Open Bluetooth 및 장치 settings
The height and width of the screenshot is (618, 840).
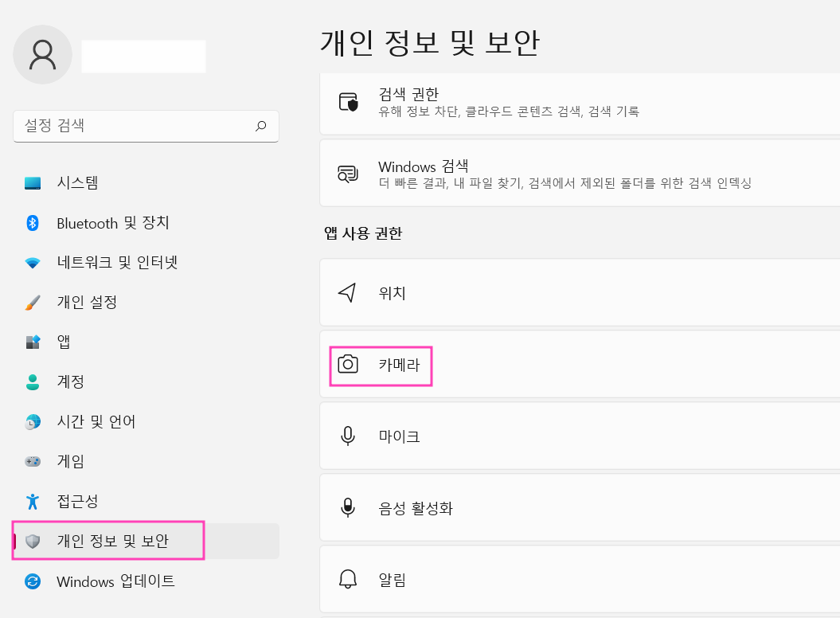click(146, 223)
